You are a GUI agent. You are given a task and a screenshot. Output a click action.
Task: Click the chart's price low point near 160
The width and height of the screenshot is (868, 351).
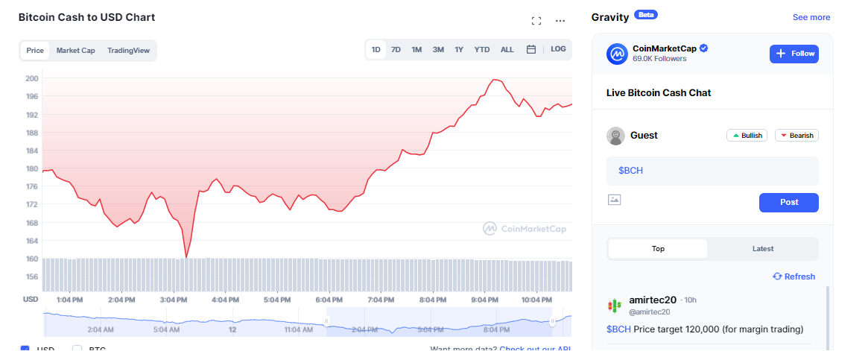click(186, 257)
